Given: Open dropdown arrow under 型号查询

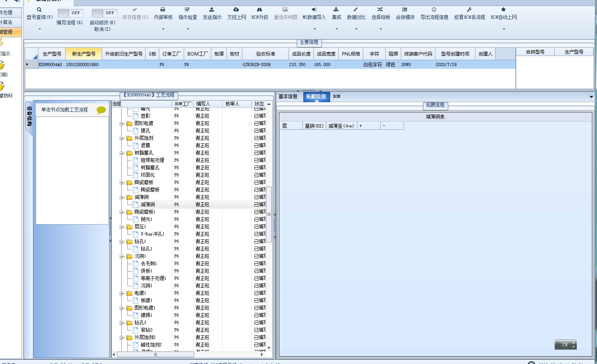Looking at the screenshot, I should click(x=40, y=29).
